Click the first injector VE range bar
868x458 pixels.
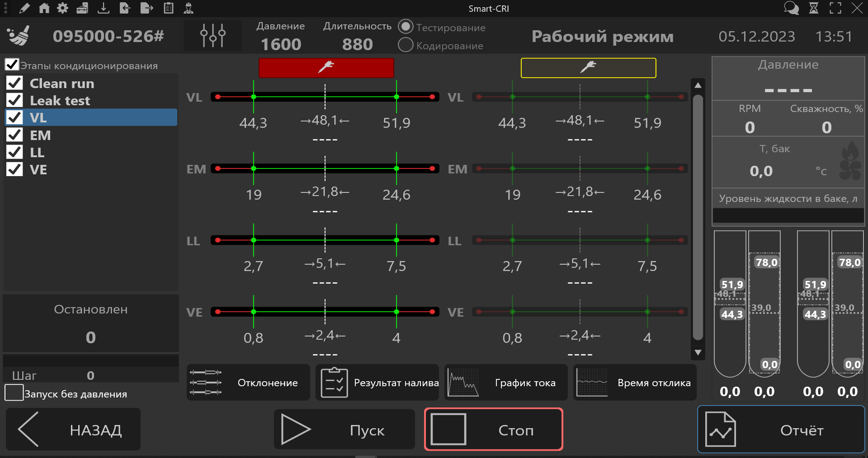click(x=325, y=312)
